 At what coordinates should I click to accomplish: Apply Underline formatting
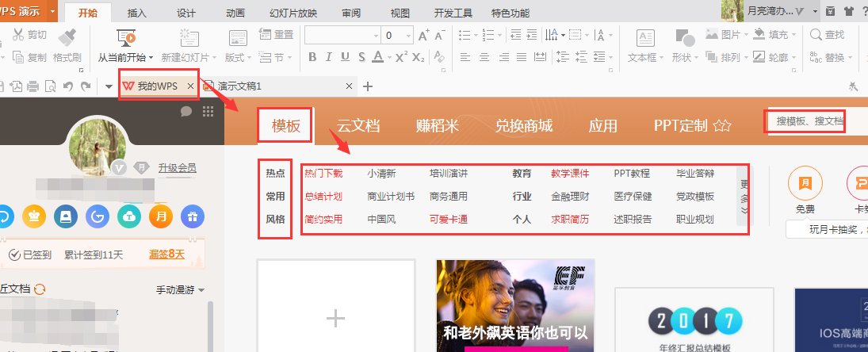(x=346, y=57)
